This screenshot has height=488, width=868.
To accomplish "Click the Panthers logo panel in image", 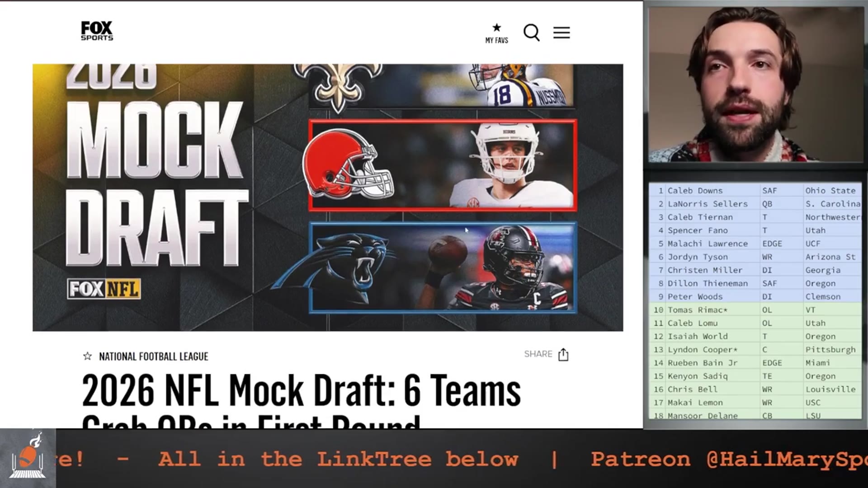I will [x=443, y=267].
